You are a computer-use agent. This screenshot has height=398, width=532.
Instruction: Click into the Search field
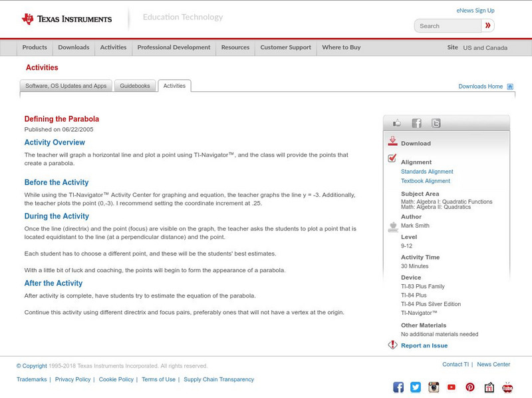click(x=448, y=26)
